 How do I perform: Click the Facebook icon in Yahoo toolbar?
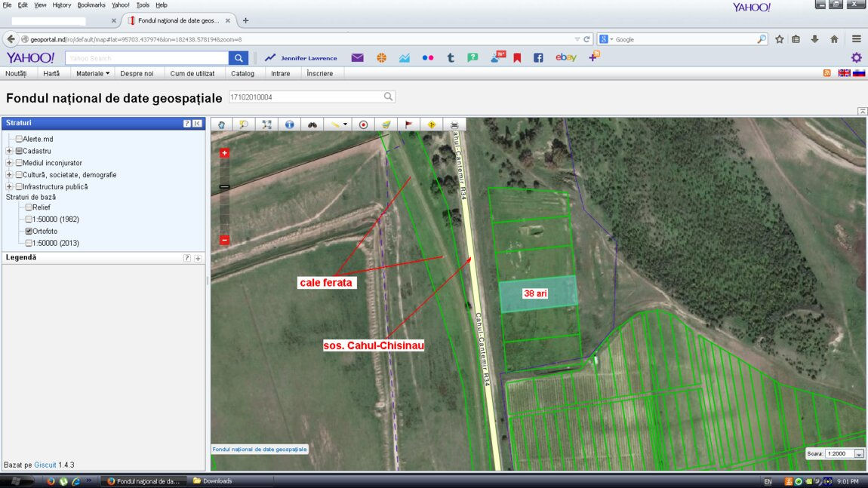[x=538, y=57]
